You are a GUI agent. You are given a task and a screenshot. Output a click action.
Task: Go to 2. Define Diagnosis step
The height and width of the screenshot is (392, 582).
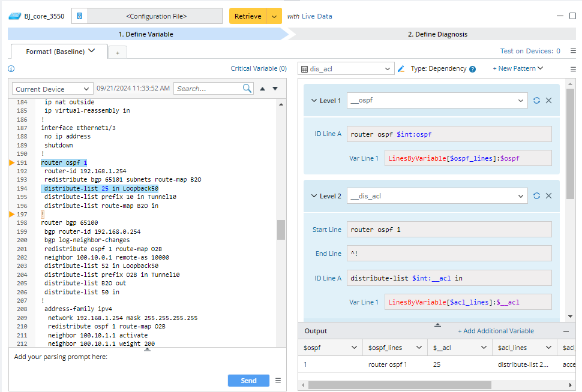click(x=437, y=34)
